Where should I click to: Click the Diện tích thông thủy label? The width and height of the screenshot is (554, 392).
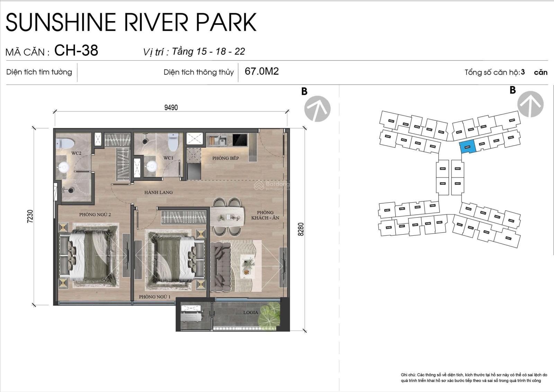coord(199,72)
